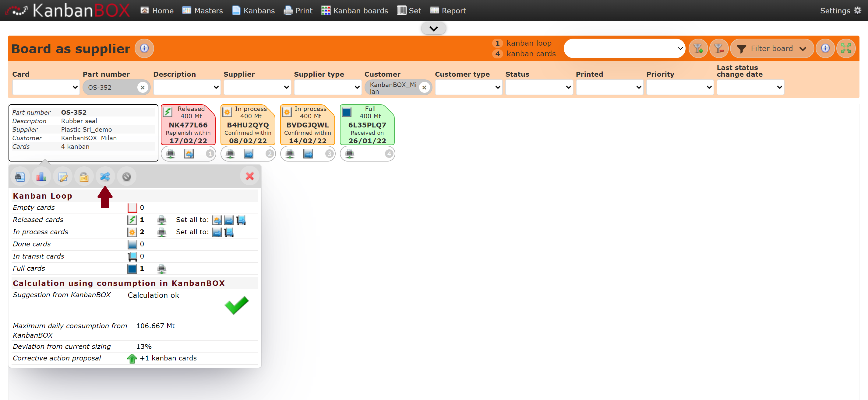The height and width of the screenshot is (400, 868).
Task: Set all Released cards to In transit
Action: pos(241,220)
